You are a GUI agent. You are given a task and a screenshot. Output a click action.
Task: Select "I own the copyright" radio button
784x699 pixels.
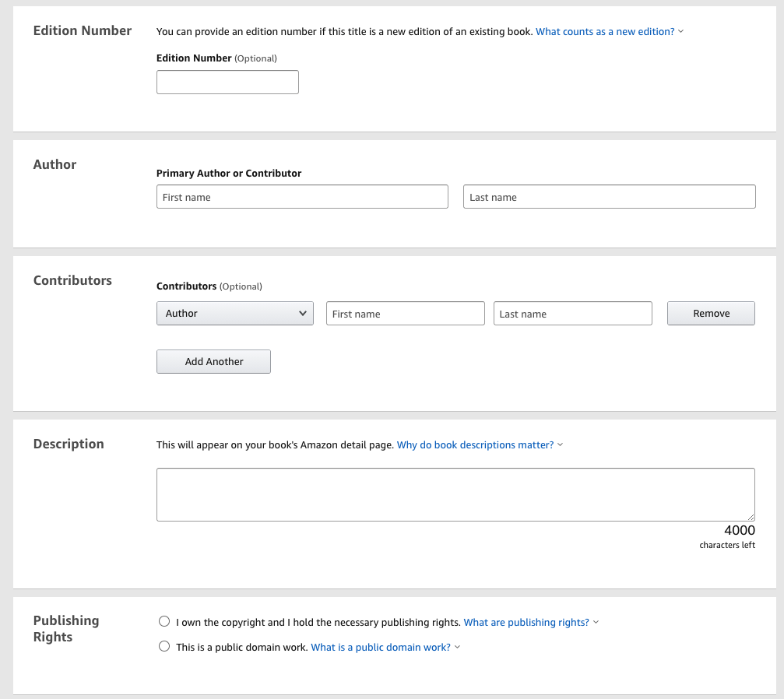click(x=164, y=622)
